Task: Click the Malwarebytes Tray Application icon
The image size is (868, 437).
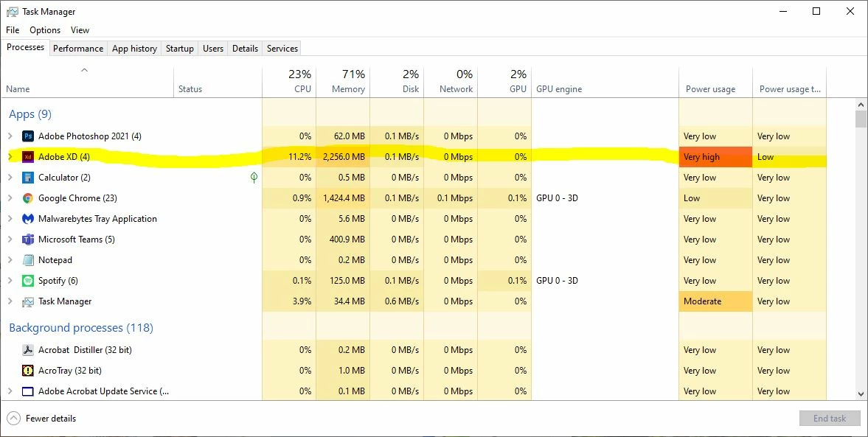Action: 28,218
